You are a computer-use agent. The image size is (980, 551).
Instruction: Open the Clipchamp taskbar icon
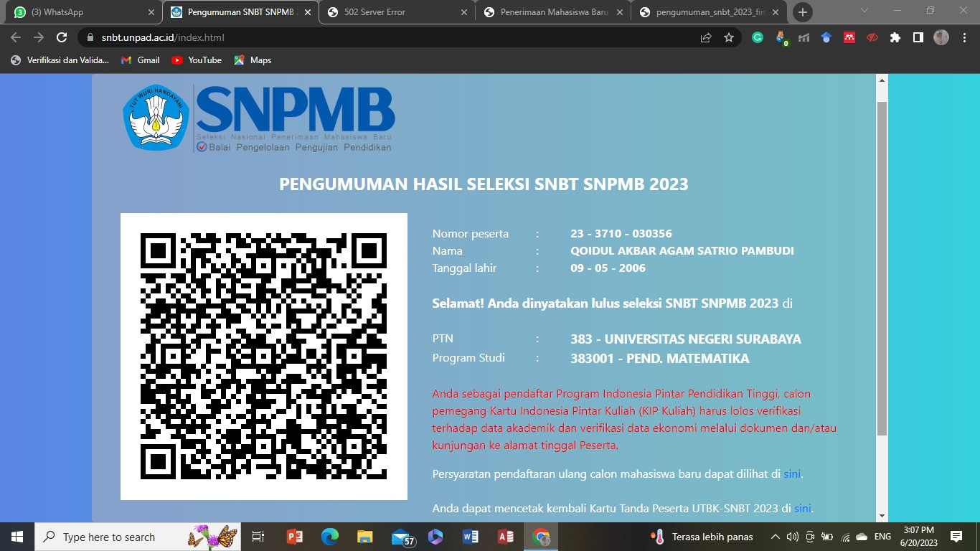pos(435,537)
